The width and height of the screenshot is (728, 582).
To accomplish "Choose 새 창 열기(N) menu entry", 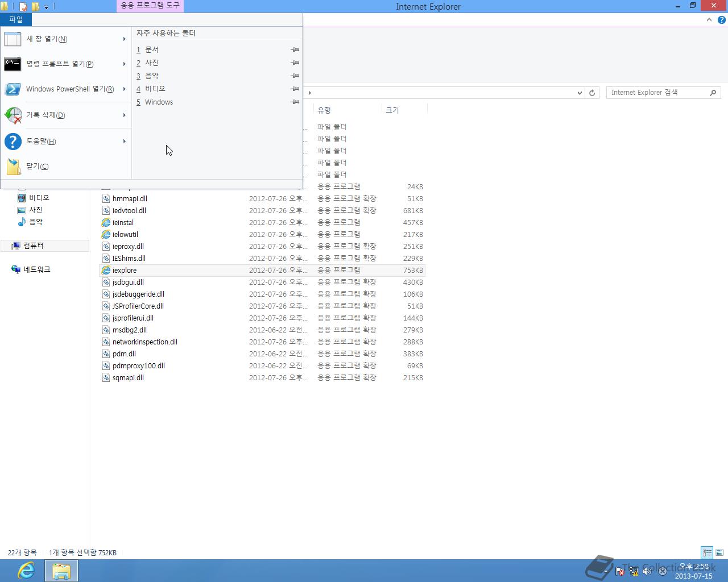I will point(66,39).
